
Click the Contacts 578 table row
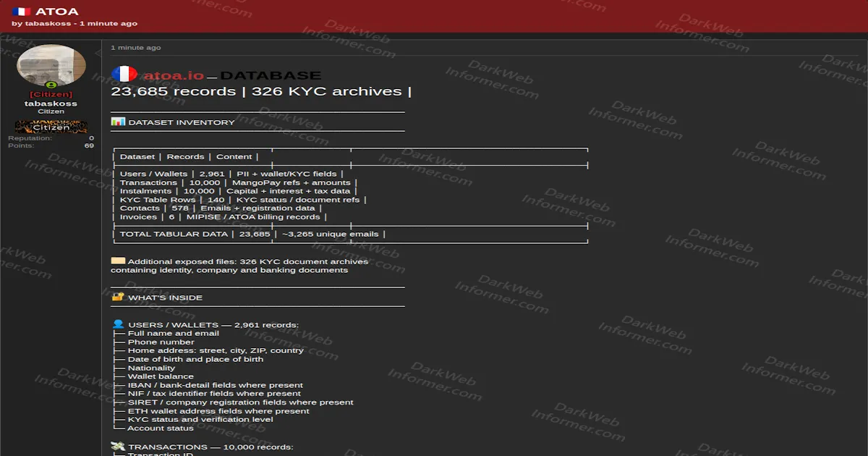click(x=217, y=208)
